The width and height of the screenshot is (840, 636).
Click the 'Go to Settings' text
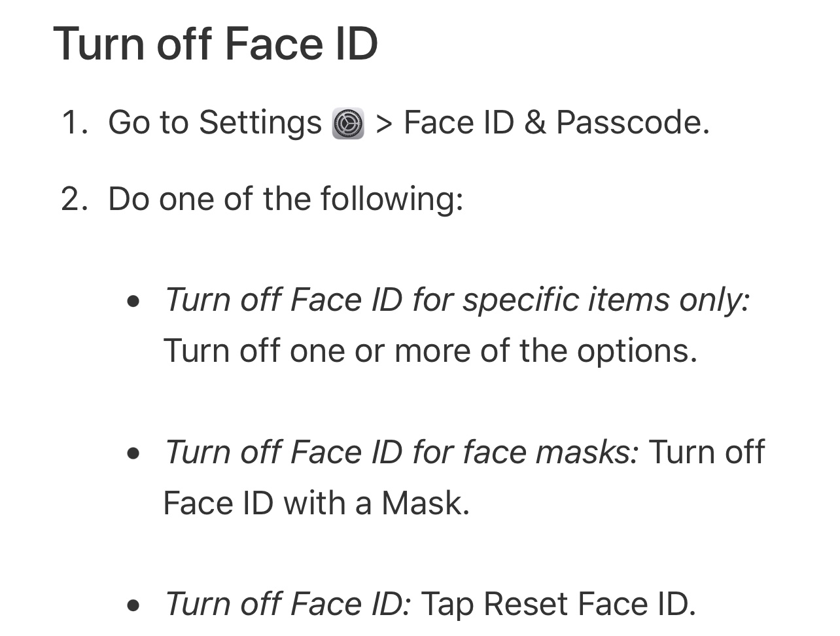[x=215, y=123]
